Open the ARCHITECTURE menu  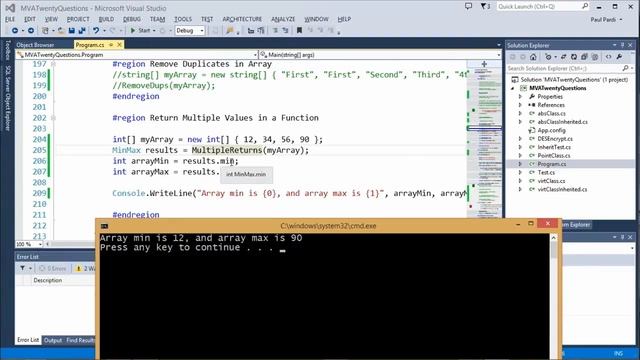click(242, 19)
